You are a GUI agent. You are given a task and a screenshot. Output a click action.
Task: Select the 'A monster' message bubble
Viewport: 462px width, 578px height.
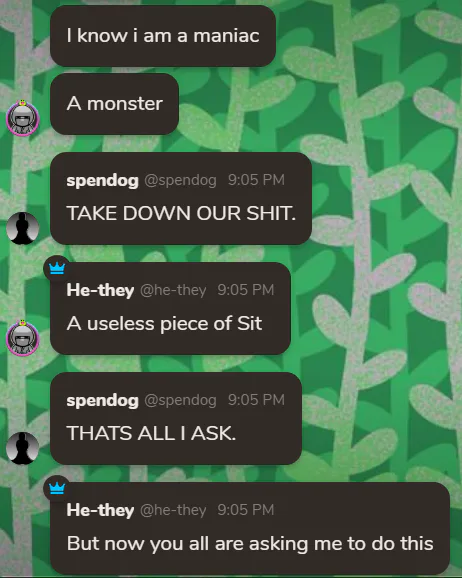[115, 104]
